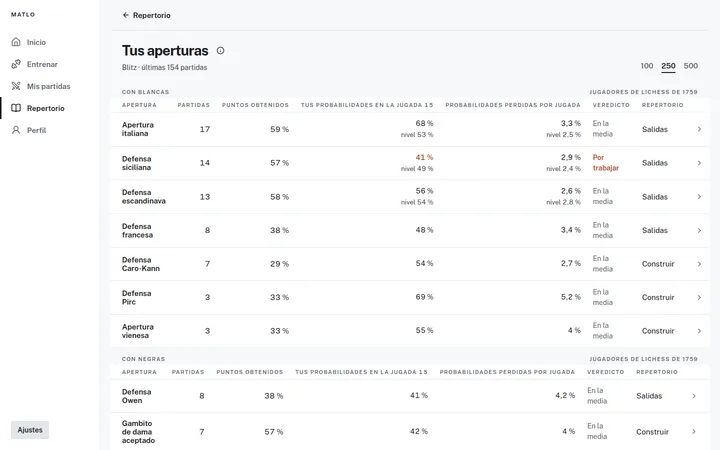Click the CON NEGRAS section label
This screenshot has height=450, width=720.
click(x=143, y=359)
